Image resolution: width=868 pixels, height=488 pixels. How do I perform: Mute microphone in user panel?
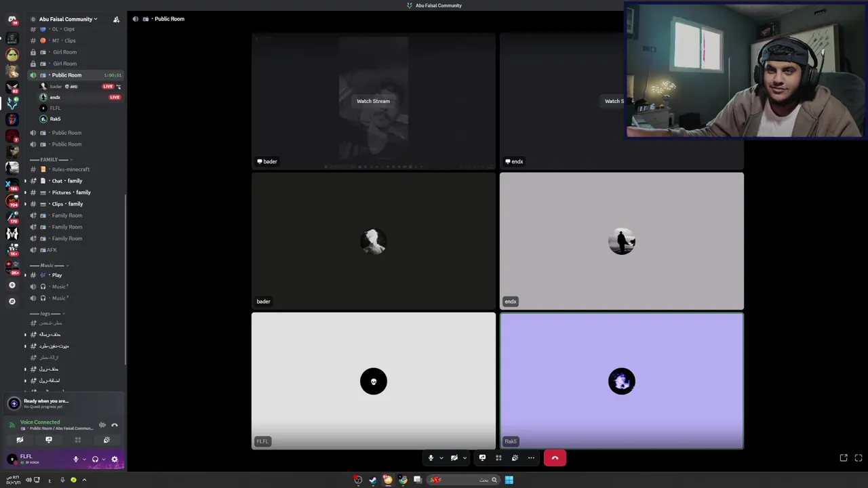[x=76, y=459]
